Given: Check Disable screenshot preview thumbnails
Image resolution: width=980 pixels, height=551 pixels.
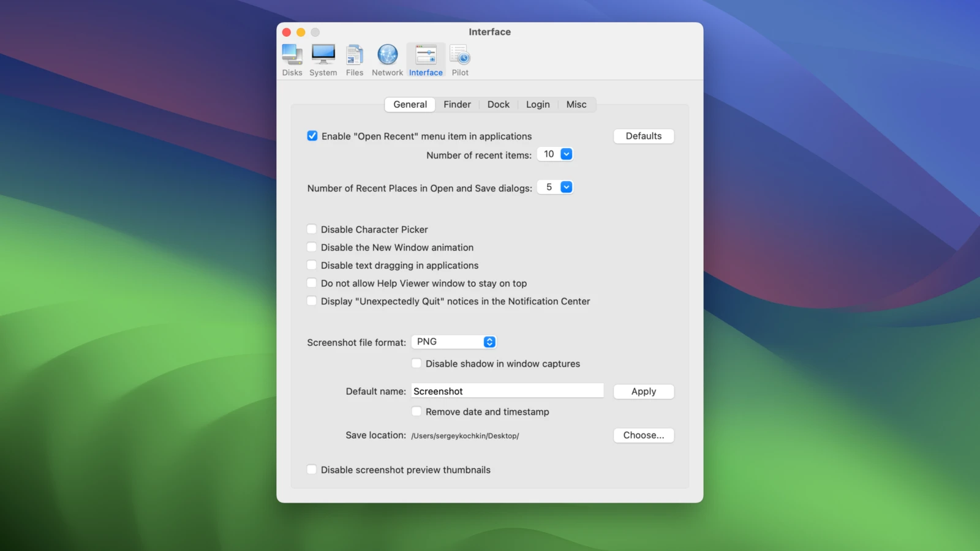Looking at the screenshot, I should click(x=312, y=470).
